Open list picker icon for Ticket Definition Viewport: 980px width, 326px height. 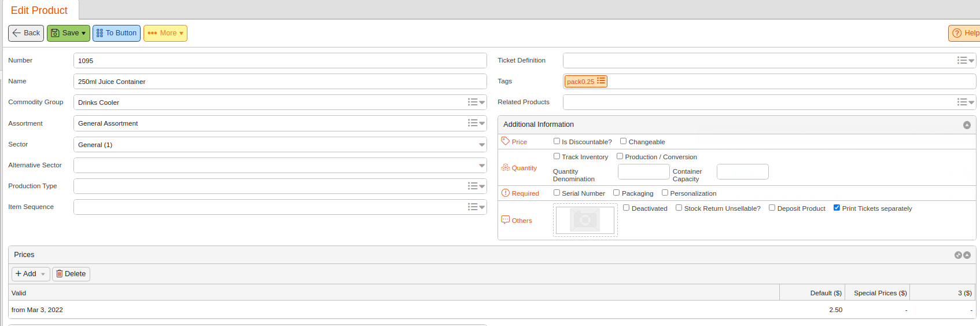pyautogui.click(x=966, y=60)
